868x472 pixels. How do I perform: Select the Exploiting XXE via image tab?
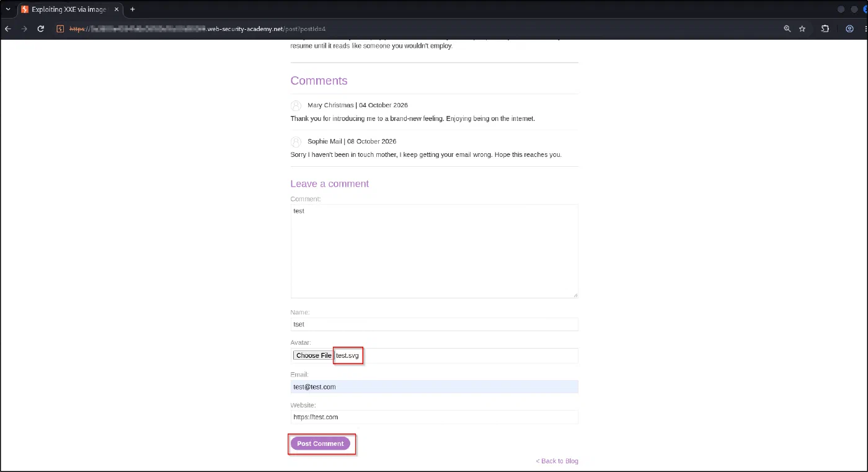coord(70,9)
